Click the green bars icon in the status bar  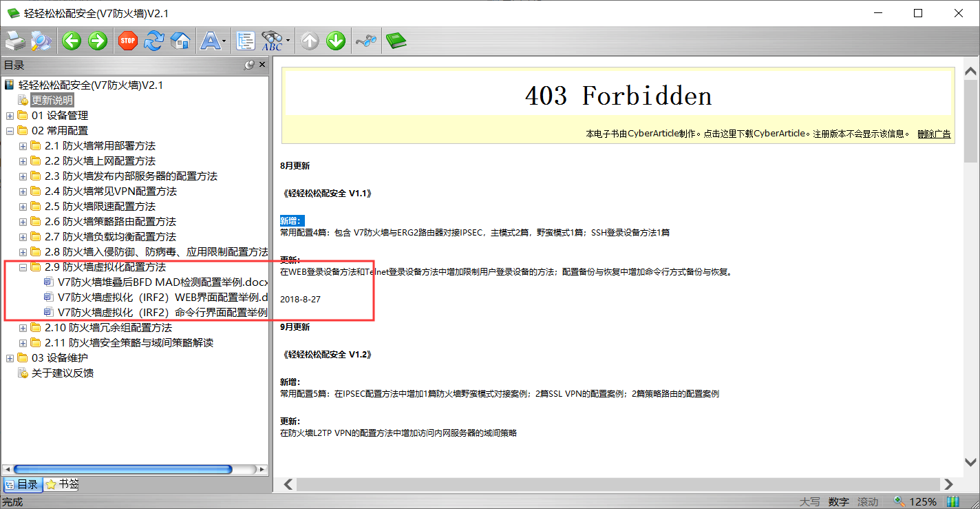coord(953,501)
